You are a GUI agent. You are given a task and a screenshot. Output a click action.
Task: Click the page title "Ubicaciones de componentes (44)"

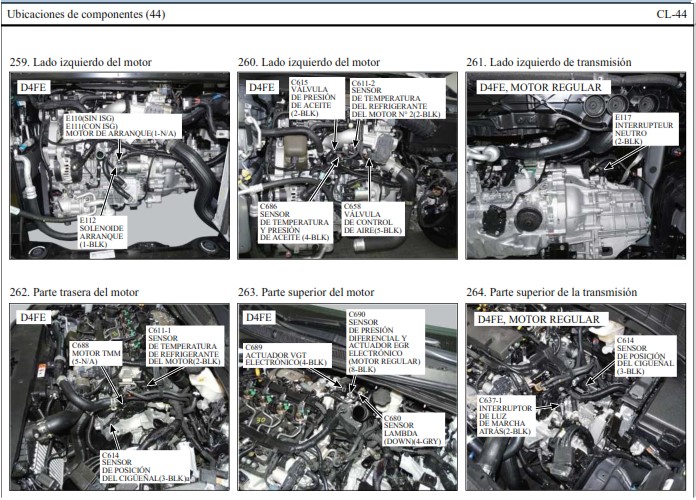click(x=86, y=14)
